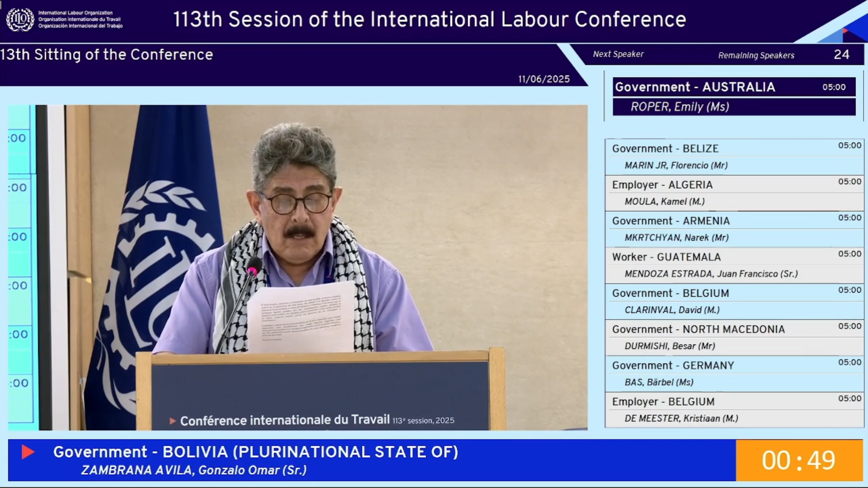Click the remaining speakers count 24
868x488 pixels.
[841, 55]
